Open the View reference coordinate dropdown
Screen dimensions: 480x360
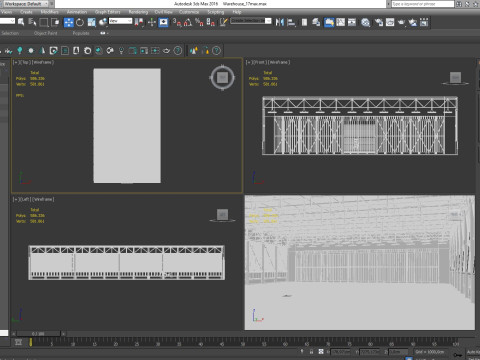point(121,21)
